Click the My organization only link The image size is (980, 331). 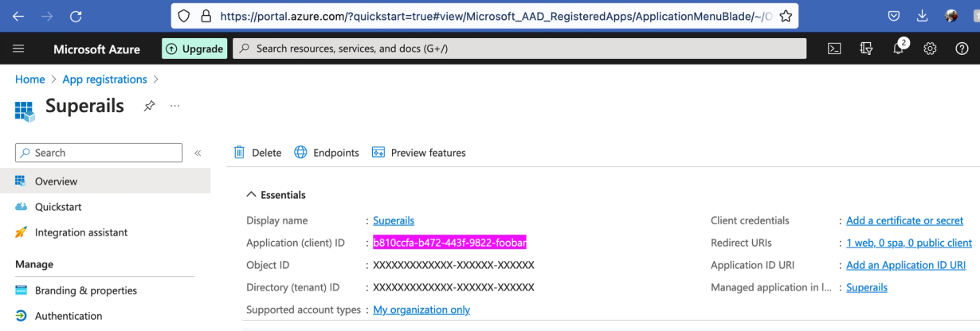pyautogui.click(x=421, y=310)
